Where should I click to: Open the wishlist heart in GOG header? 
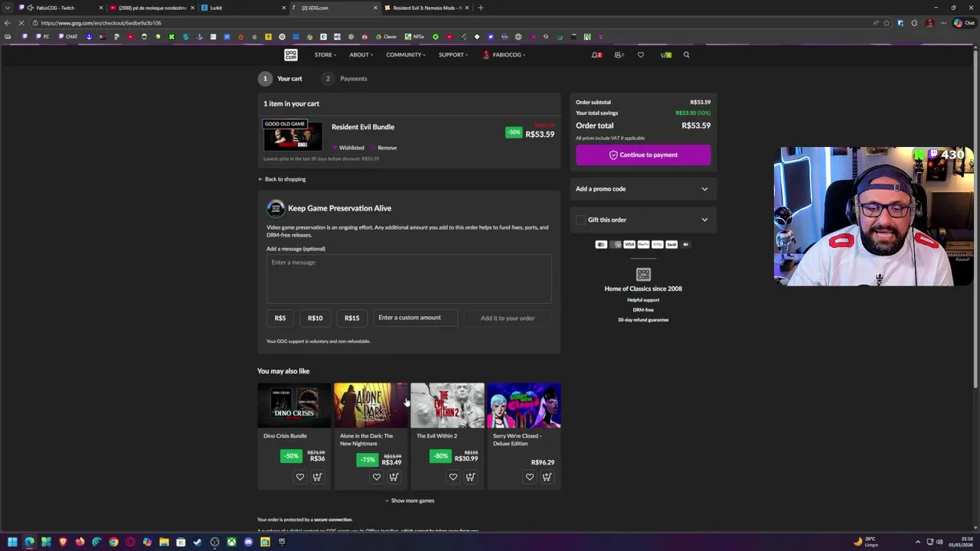click(641, 54)
